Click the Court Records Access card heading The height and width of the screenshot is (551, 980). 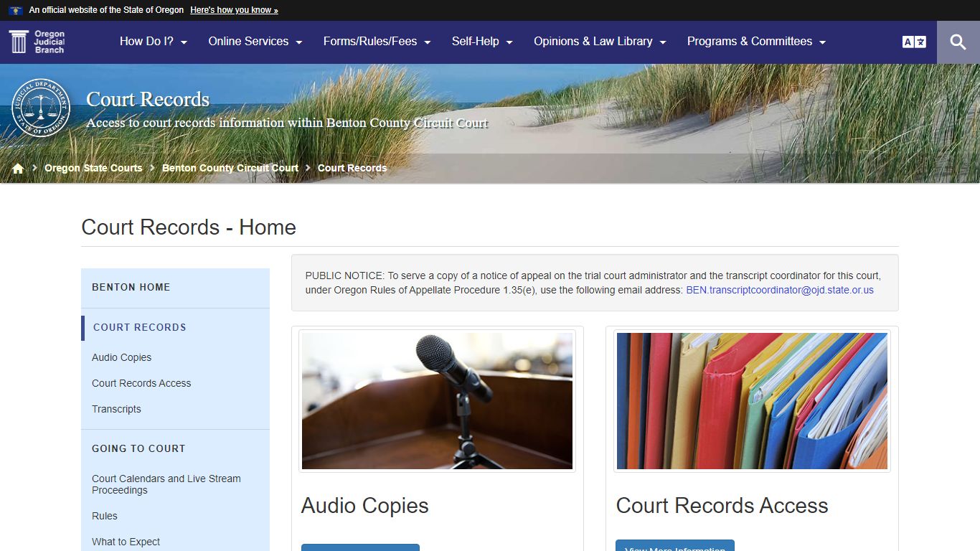click(x=722, y=506)
